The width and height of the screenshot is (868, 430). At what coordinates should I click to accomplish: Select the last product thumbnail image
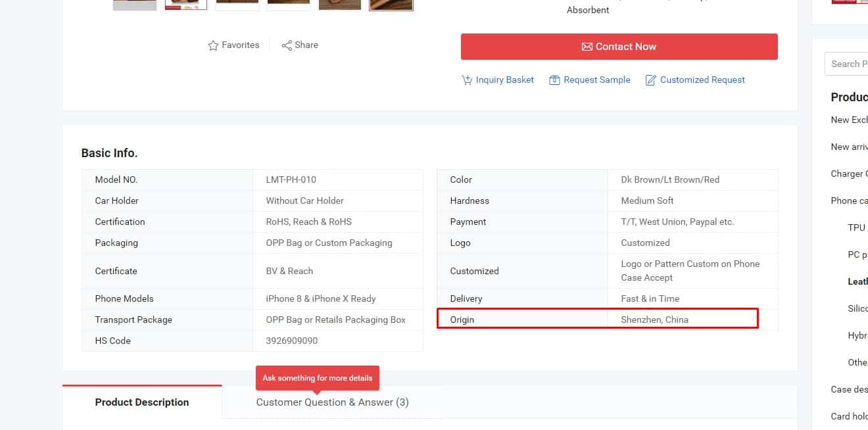[391, 5]
